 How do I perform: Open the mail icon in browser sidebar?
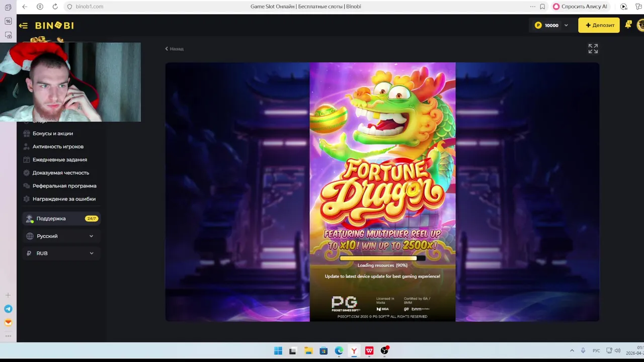(x=8, y=323)
